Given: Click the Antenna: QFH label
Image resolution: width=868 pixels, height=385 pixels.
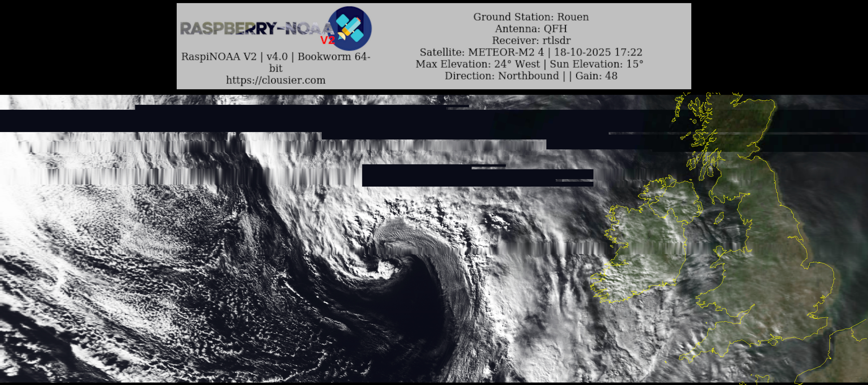Looking at the screenshot, I should (x=531, y=29).
